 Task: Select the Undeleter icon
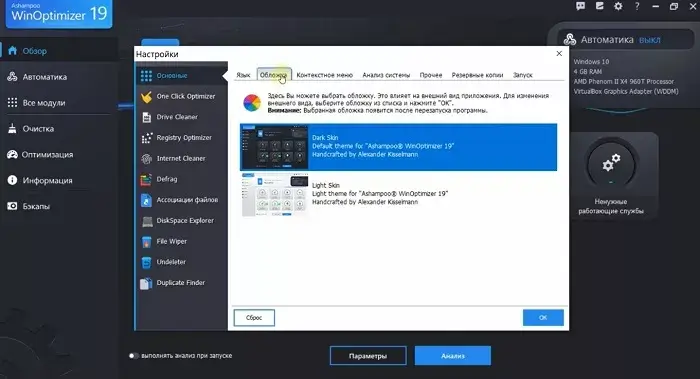tap(146, 262)
